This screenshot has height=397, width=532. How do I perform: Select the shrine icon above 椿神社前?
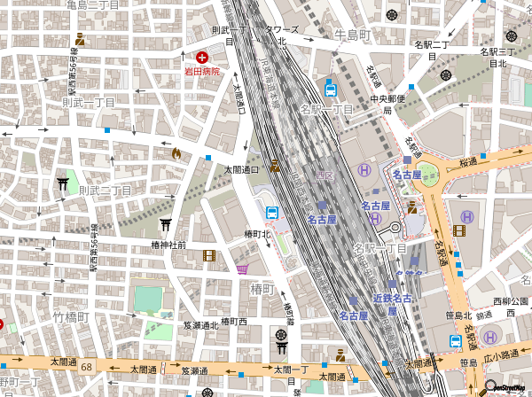pyautogui.click(x=166, y=224)
